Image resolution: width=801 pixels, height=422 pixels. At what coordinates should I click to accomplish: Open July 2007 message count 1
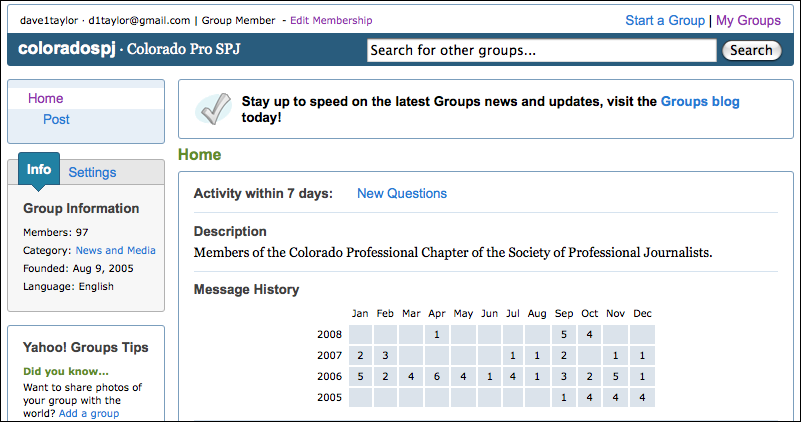(x=512, y=356)
